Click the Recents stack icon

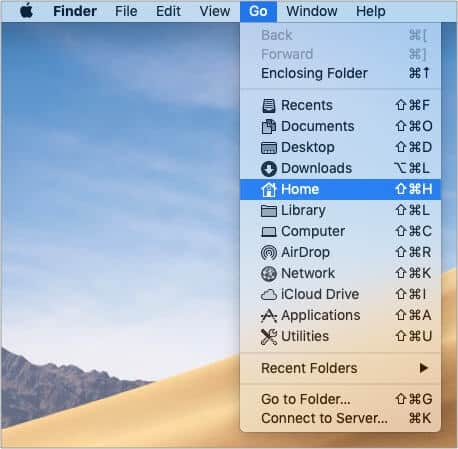pos(269,106)
